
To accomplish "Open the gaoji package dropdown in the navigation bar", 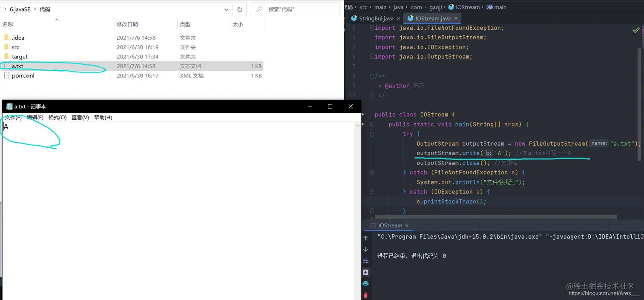I will click(x=436, y=7).
